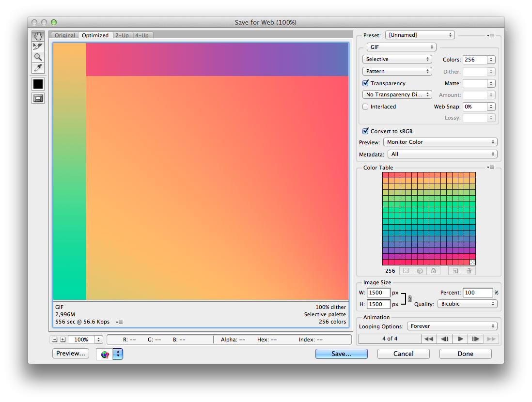Open the Color Table palette menu icon

pos(490,167)
